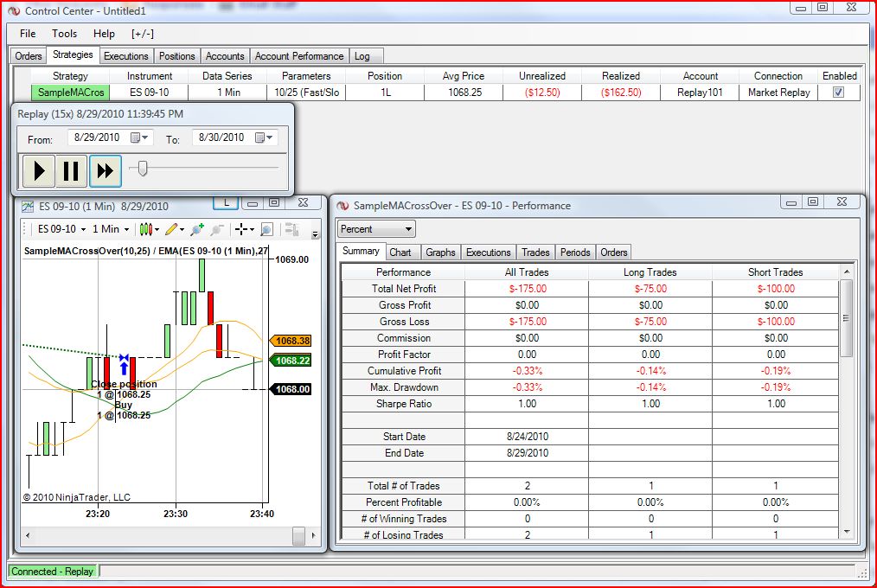
Task: Click the L link button on chart window
Action: pyautogui.click(x=226, y=202)
